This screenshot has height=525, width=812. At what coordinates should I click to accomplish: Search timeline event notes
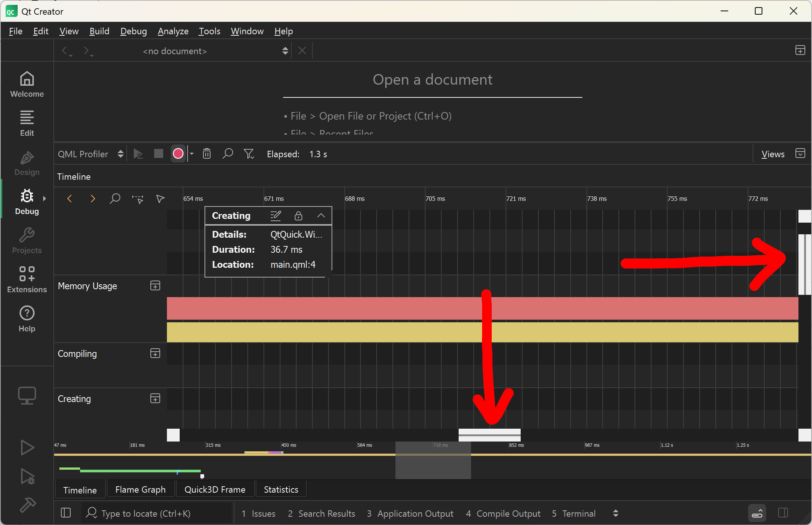point(227,154)
